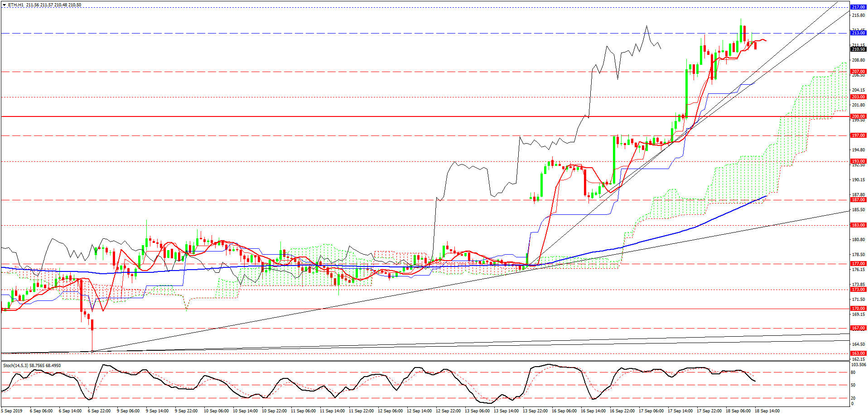Click the 12 Sep 14:00 time label
This screenshot has width=868, height=416.
point(419,411)
